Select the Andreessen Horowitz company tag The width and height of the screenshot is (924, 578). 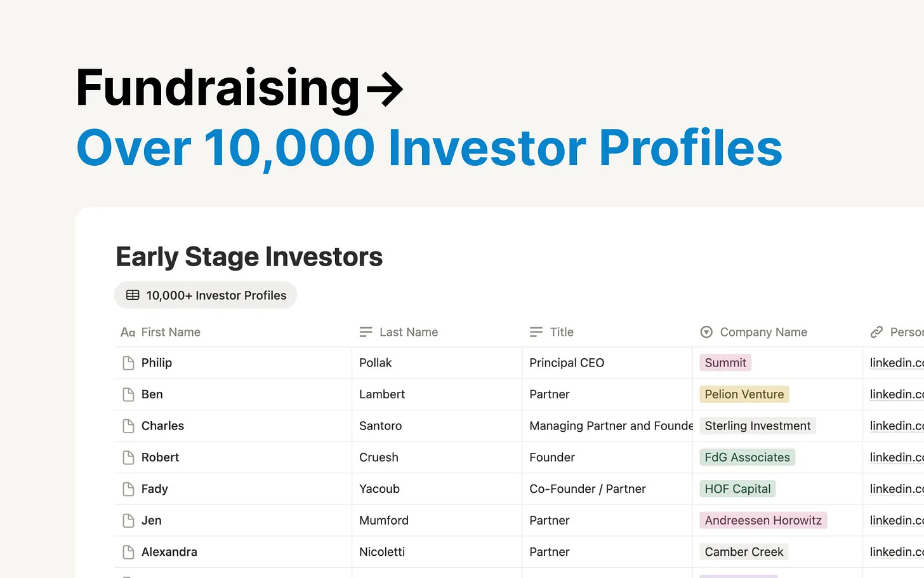tap(763, 520)
